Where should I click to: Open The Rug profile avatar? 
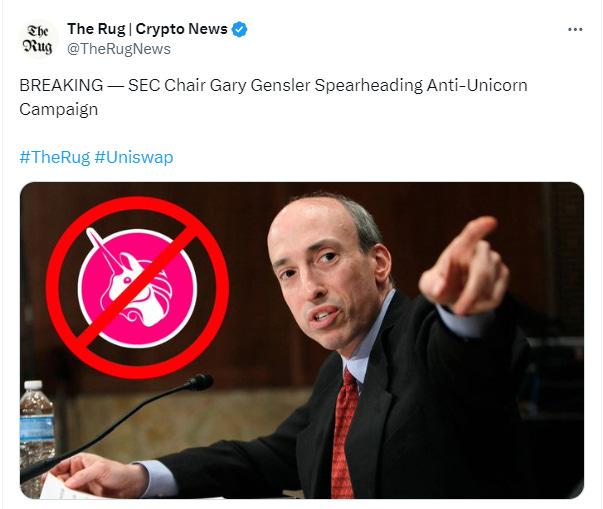point(38,39)
